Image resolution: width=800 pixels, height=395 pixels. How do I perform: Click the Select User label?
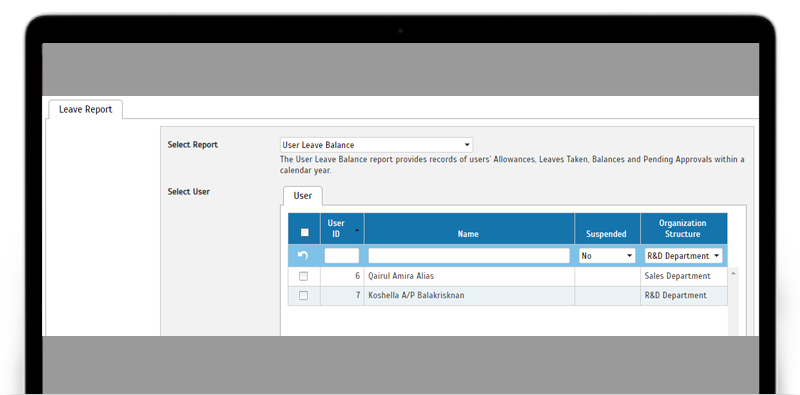pos(188,192)
